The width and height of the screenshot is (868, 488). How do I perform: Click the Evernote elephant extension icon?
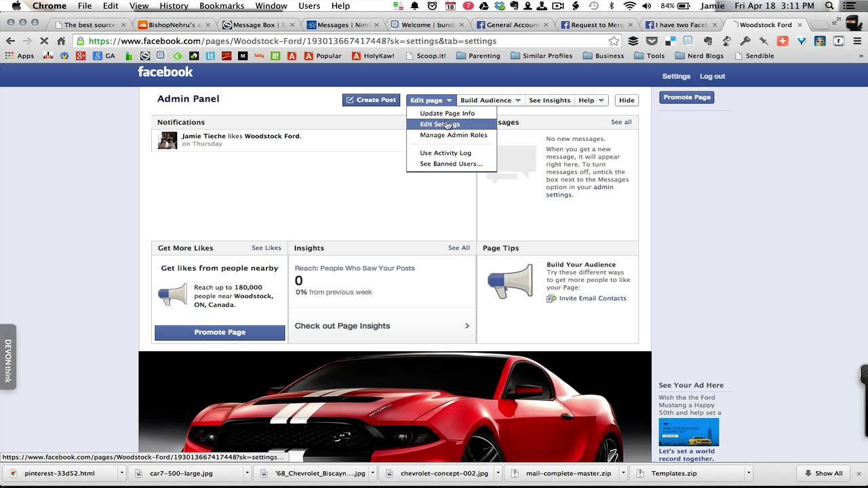coord(707,41)
